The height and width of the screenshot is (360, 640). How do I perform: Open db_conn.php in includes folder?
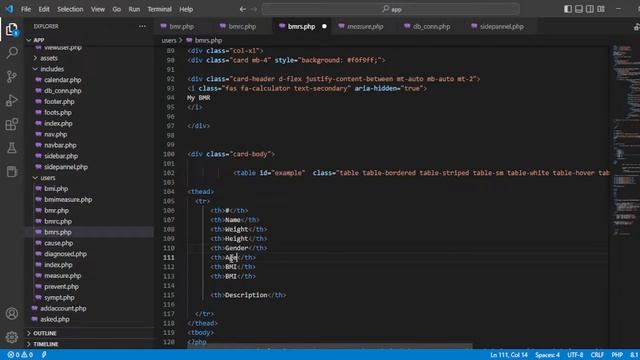tap(62, 91)
